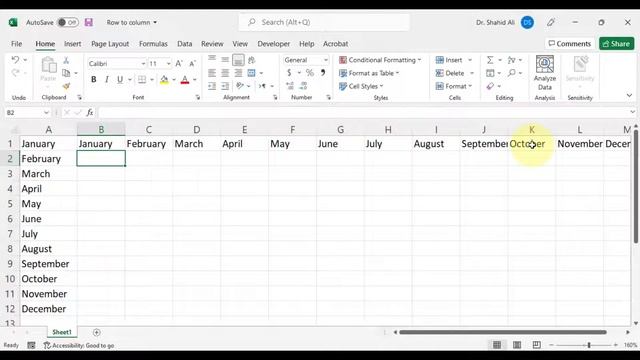Click the Save icon in title bar

(89, 22)
